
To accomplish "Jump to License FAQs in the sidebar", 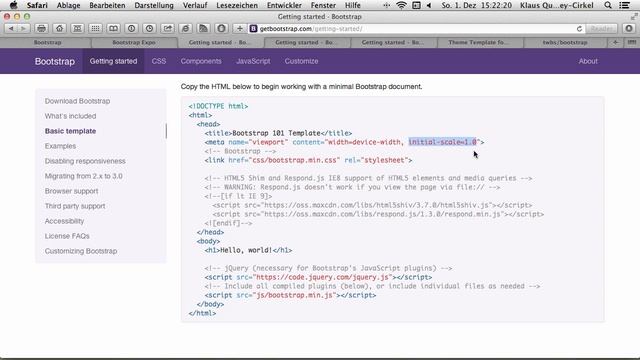I will point(67,236).
